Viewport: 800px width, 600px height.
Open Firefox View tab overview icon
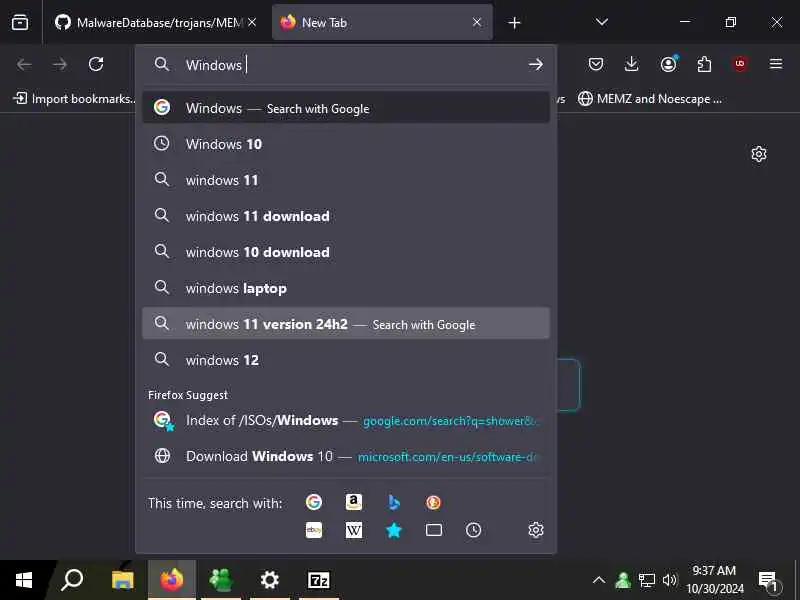(20, 22)
